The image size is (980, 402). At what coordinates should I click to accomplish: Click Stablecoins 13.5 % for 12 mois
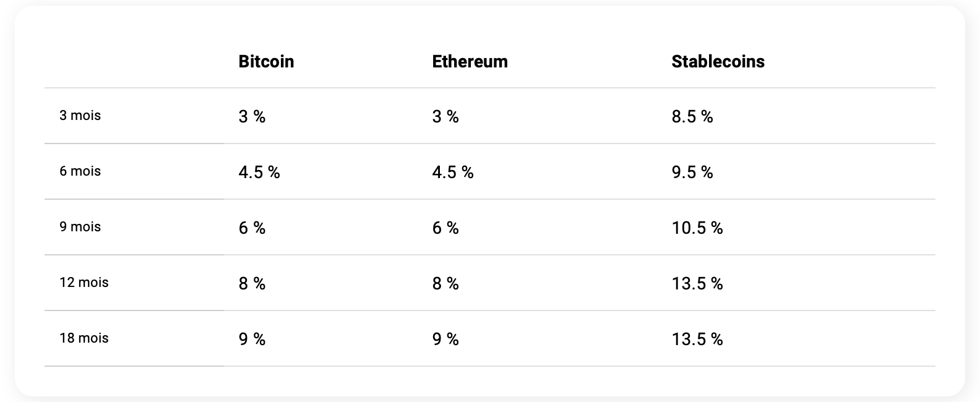coord(697,283)
